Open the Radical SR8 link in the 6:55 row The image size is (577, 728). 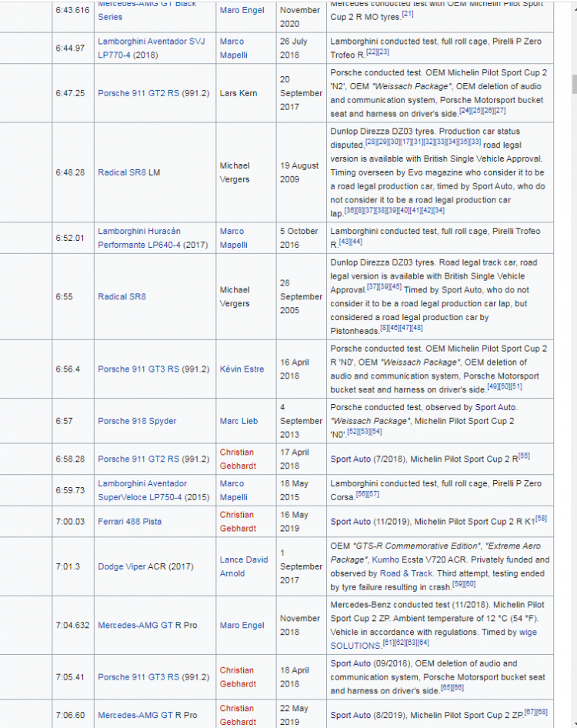[122, 296]
